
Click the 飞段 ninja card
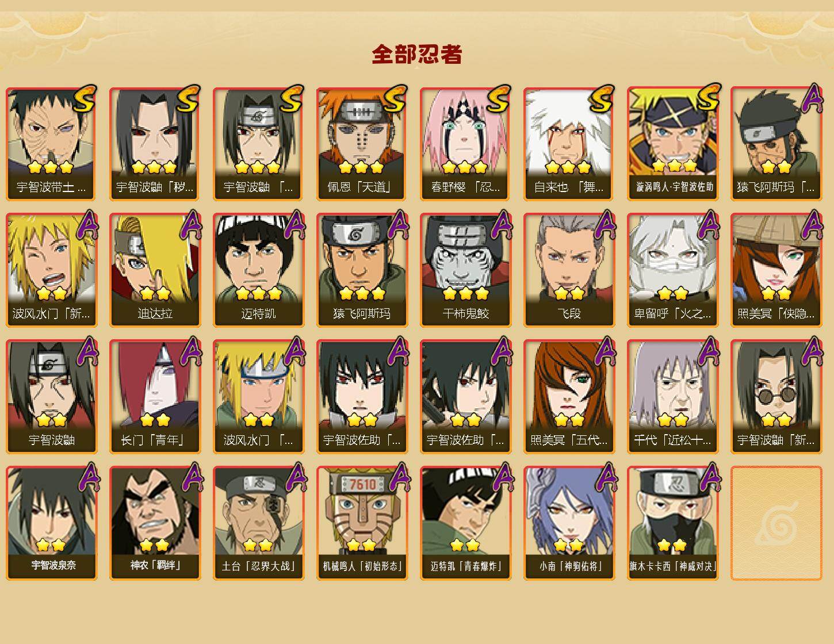click(x=569, y=270)
